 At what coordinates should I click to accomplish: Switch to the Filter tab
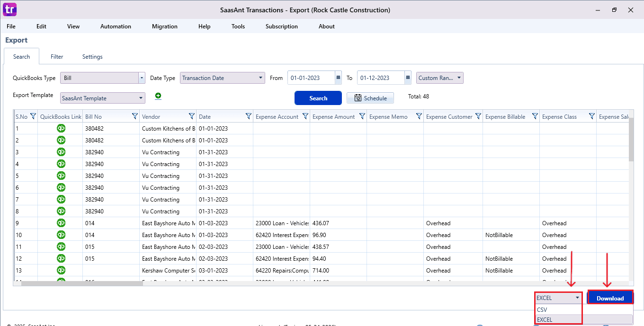coord(57,56)
